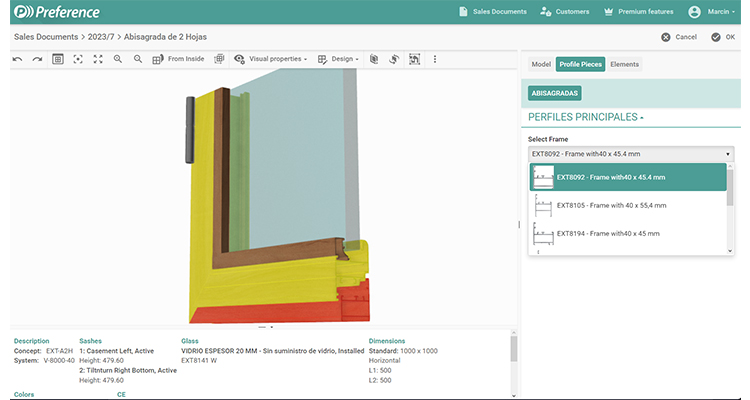The width and height of the screenshot is (750, 400).
Task: Click the selection frame icon in toolbar
Action: pos(414,59)
